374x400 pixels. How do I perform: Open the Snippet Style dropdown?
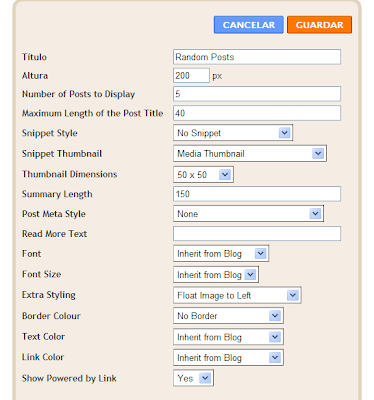233,133
